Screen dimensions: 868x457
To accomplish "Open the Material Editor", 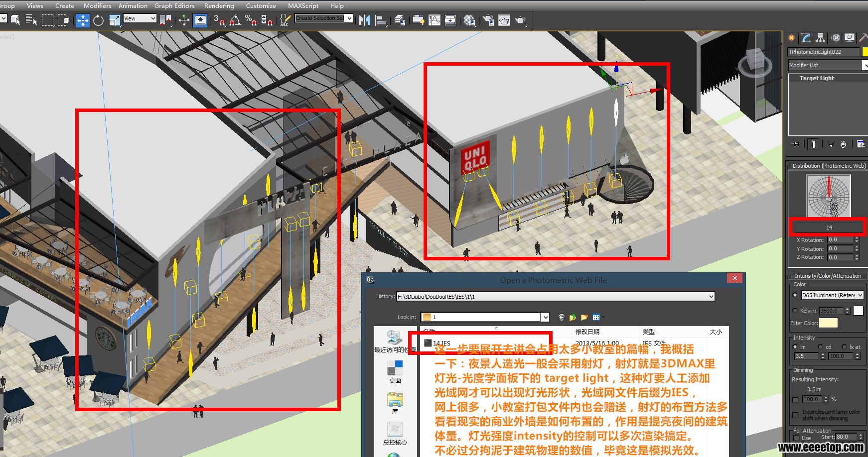I will [x=469, y=20].
